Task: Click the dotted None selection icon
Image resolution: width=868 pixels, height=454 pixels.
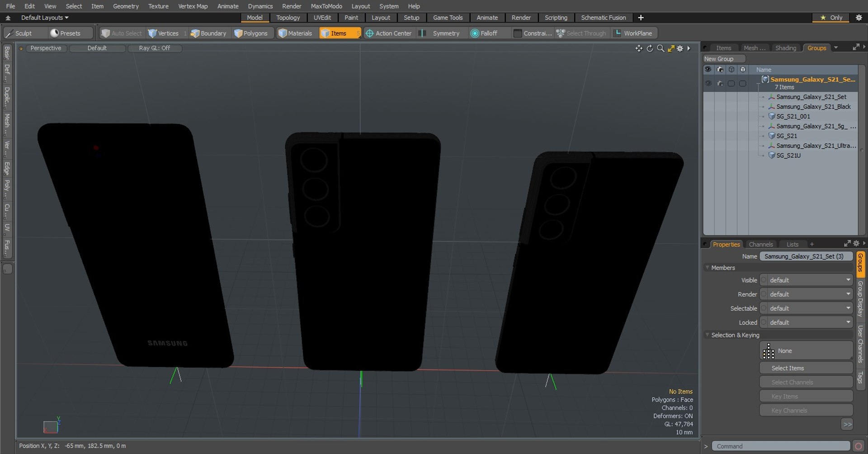Action: tap(769, 351)
